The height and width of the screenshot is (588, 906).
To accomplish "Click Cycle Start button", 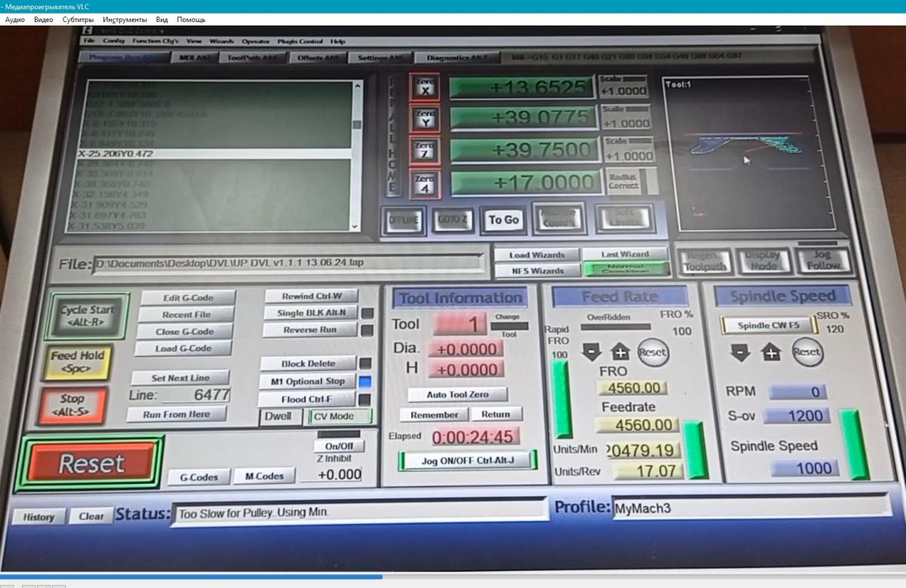I will pos(88,316).
